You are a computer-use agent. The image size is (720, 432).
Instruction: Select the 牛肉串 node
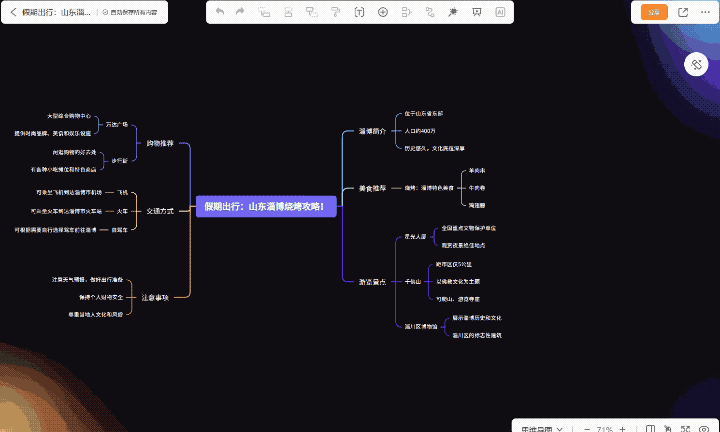[x=477, y=188]
